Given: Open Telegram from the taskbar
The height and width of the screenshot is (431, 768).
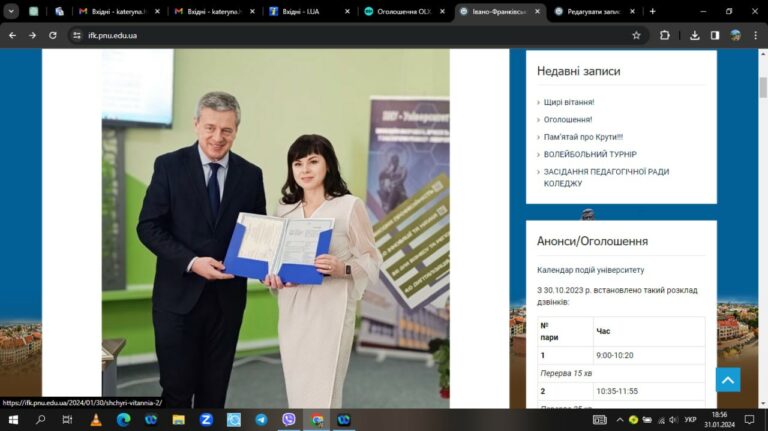Looking at the screenshot, I should coord(262,420).
